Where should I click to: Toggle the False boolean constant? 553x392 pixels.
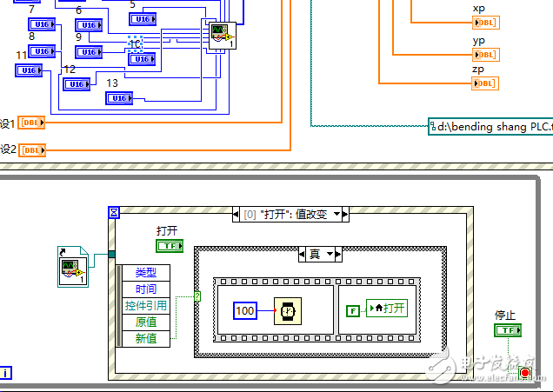click(353, 311)
